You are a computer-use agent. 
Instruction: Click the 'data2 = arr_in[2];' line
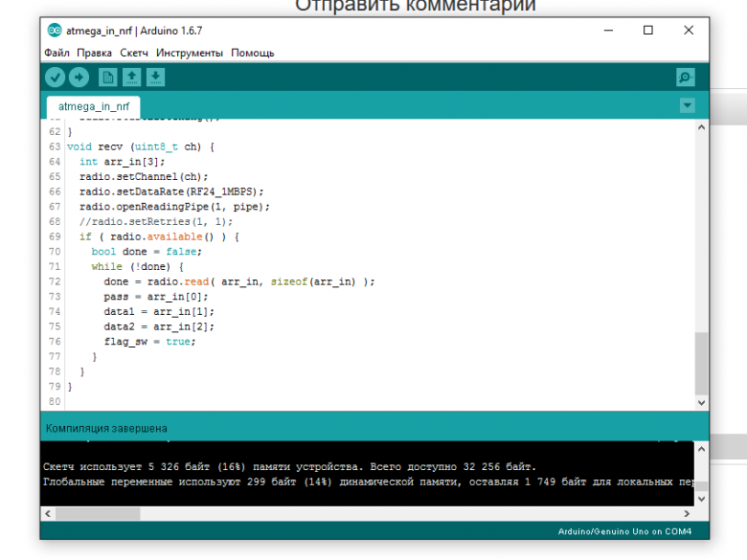pyautogui.click(x=159, y=326)
